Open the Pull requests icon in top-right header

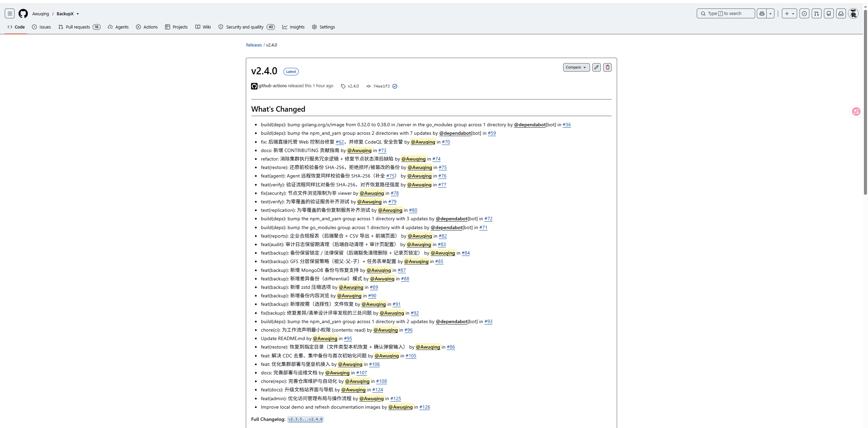[816, 14]
